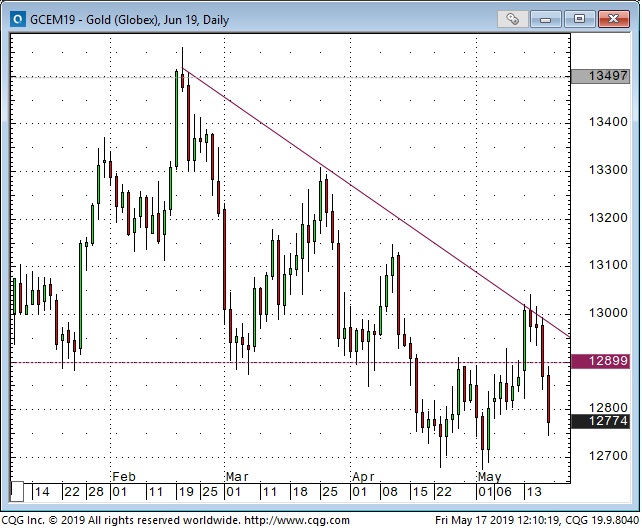Click the Feb month label
This screenshot has width=642, height=528.
[x=124, y=477]
